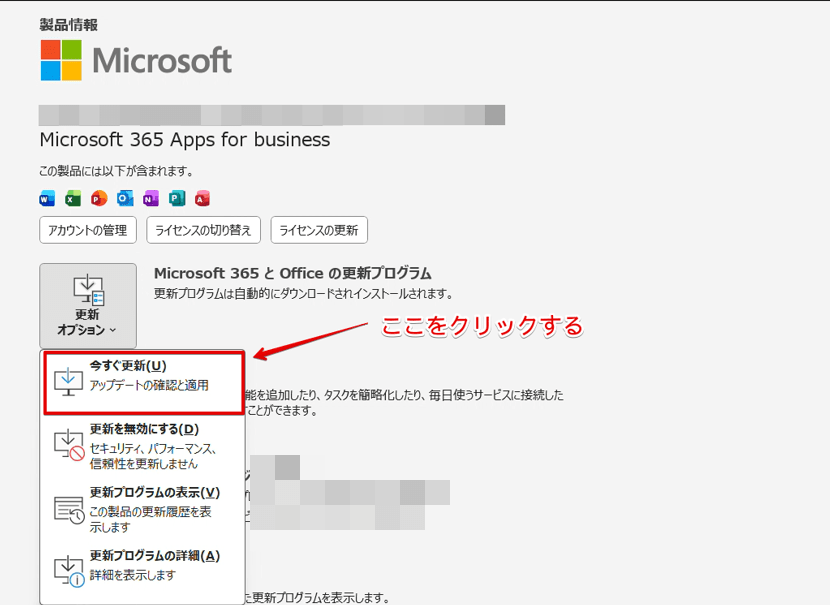The height and width of the screenshot is (605, 830).
Task: Open Word from the included products row
Action: coord(45,199)
